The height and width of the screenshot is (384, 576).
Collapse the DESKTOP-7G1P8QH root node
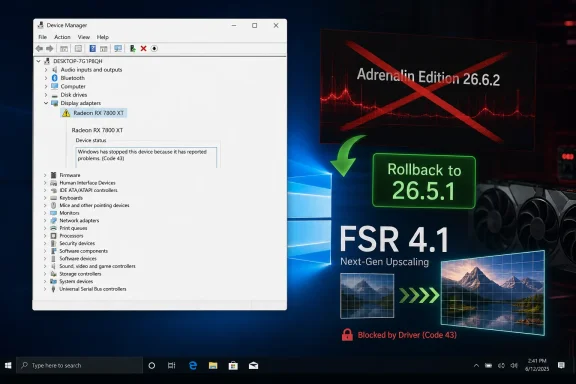39,61
